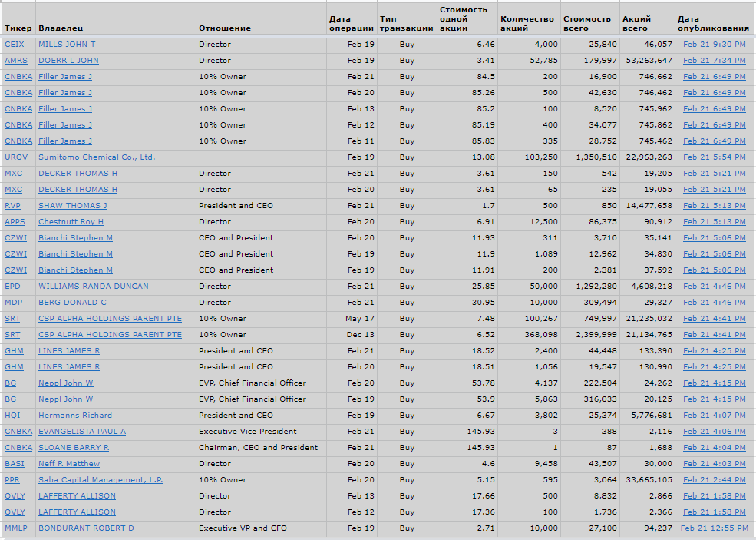
Task: Open owner WILLIAMS RANDA DUNCAN
Action: [x=94, y=287]
